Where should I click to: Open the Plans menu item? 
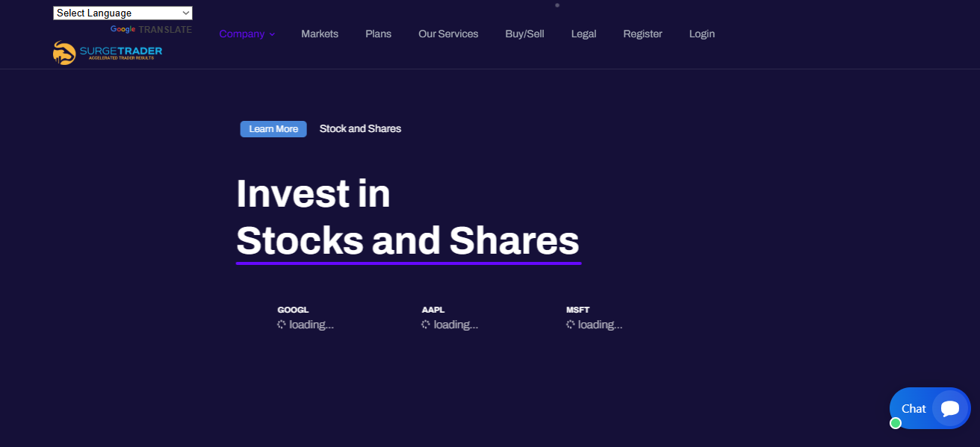point(378,34)
